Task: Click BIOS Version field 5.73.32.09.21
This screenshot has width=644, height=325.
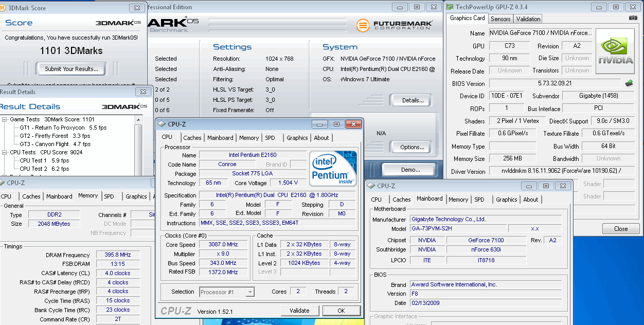Action: pos(555,83)
